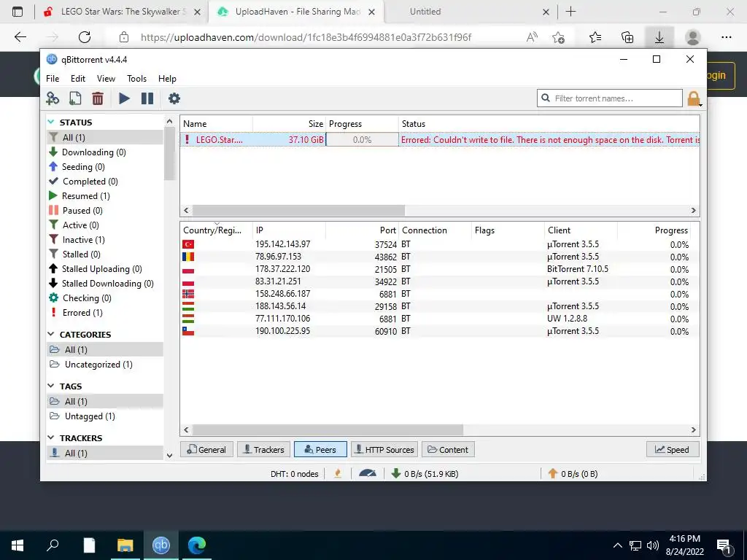Filter by Errored (1) status

click(x=105, y=313)
